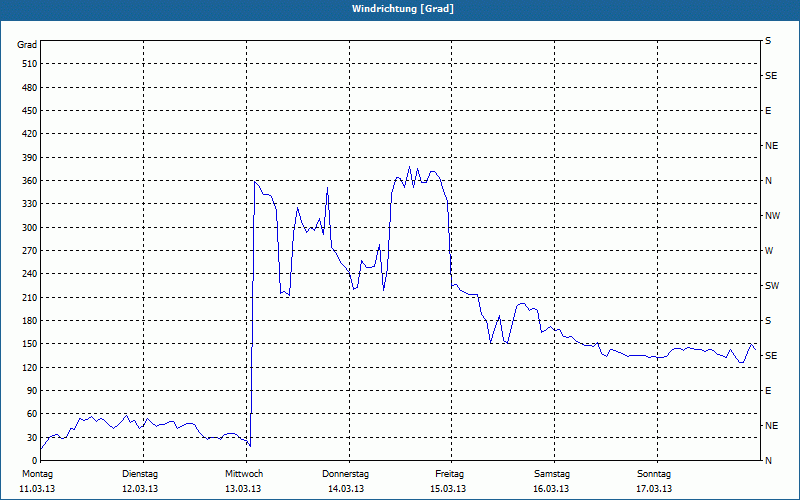The image size is (800, 500).
Task: Click the 0 value on the left axis
Action: click(35, 461)
